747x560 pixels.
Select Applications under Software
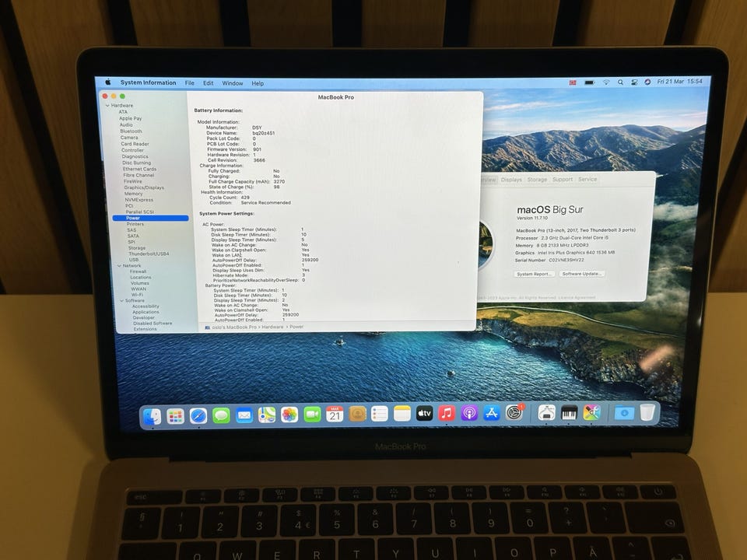click(x=146, y=312)
